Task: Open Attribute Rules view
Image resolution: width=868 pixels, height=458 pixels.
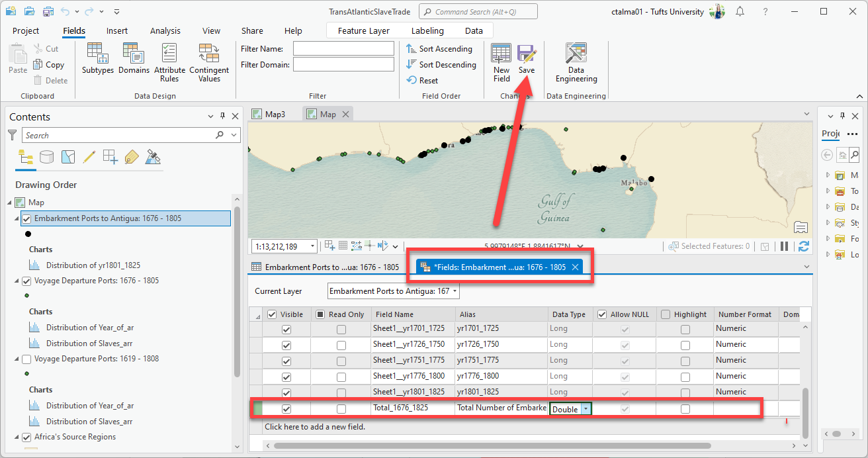Action: click(x=169, y=61)
